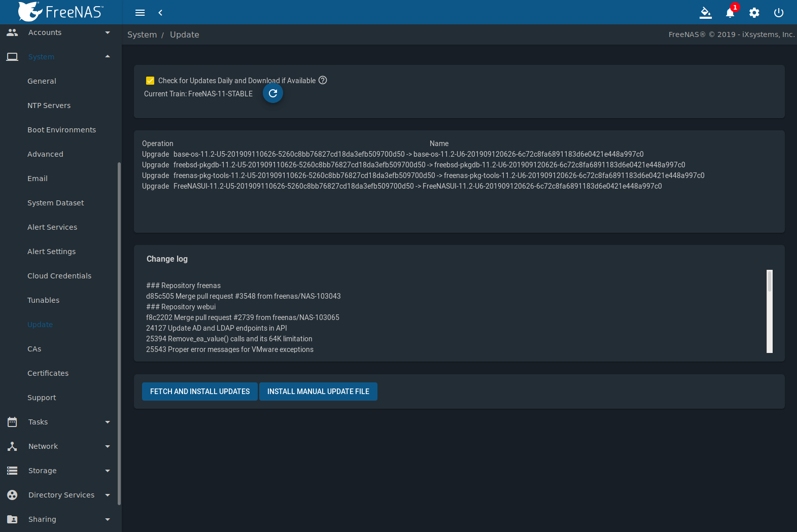Open Tunables page

click(43, 300)
